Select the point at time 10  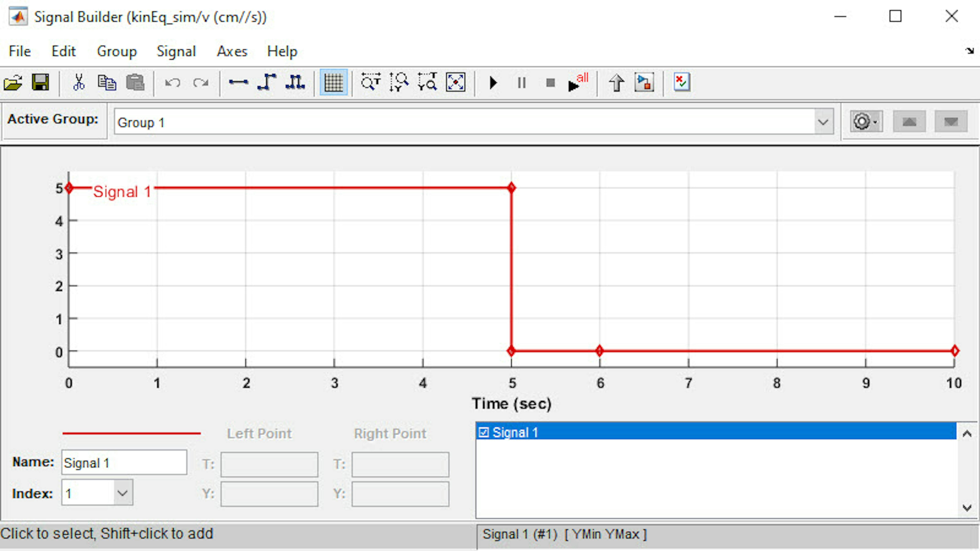[955, 351]
